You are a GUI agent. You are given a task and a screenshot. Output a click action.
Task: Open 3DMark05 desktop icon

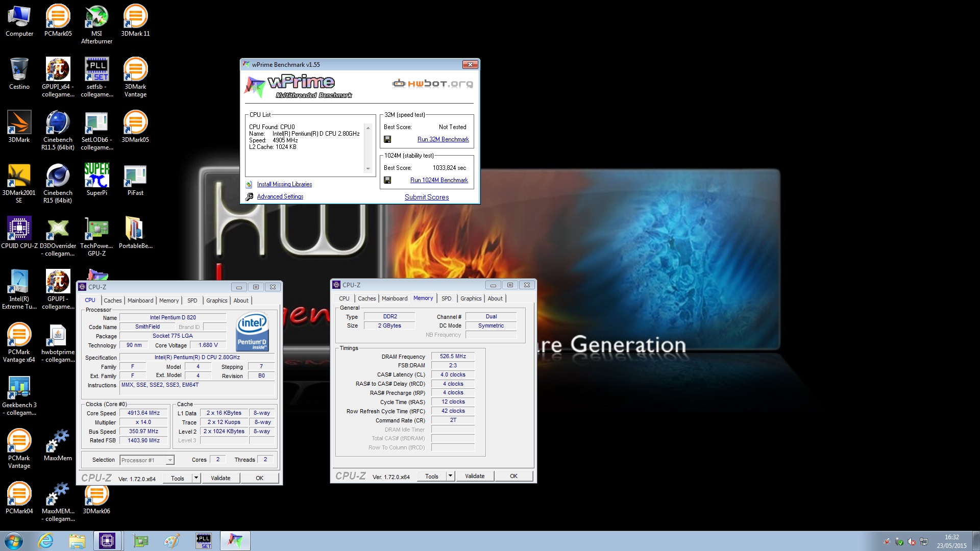pos(135,127)
